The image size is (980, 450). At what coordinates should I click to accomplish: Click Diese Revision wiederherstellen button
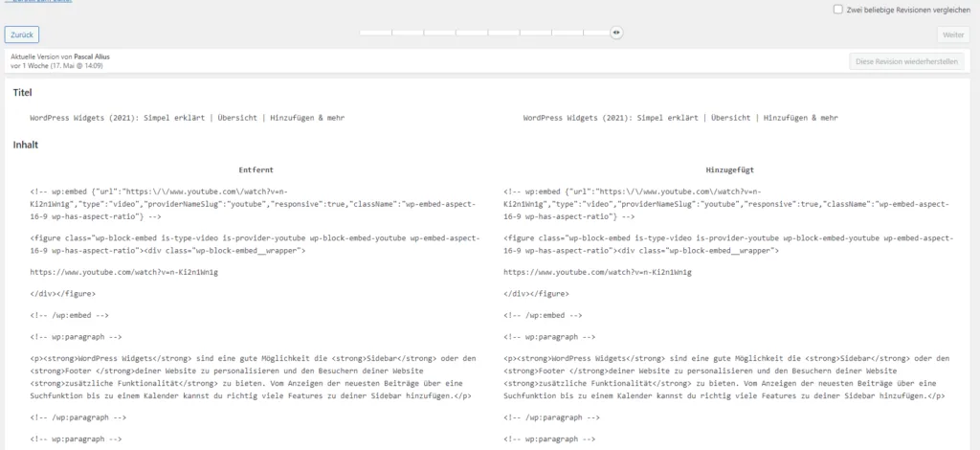[906, 61]
